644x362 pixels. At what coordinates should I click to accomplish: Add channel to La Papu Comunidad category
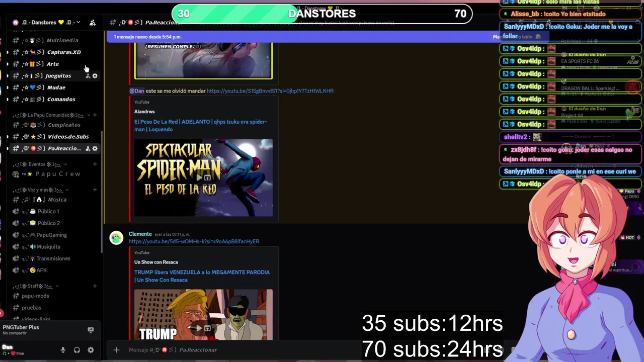pos(95,115)
